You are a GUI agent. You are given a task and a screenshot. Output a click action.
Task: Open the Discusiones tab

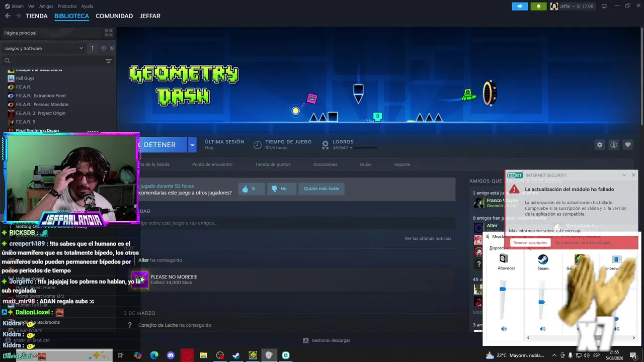click(x=326, y=164)
